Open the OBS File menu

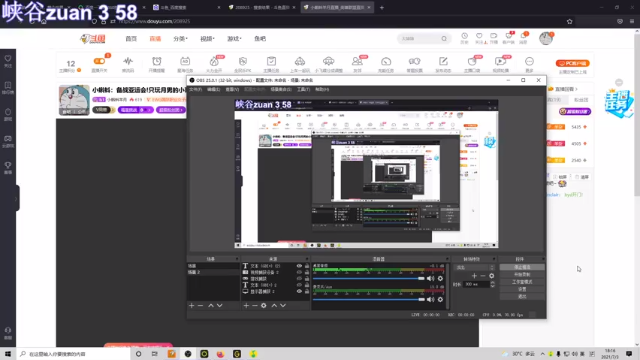pyautogui.click(x=195, y=89)
